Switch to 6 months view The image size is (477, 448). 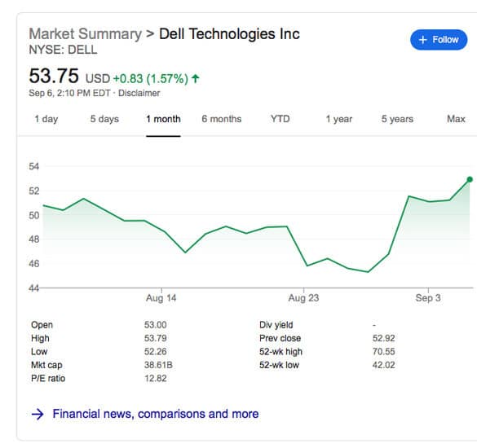[x=222, y=119]
